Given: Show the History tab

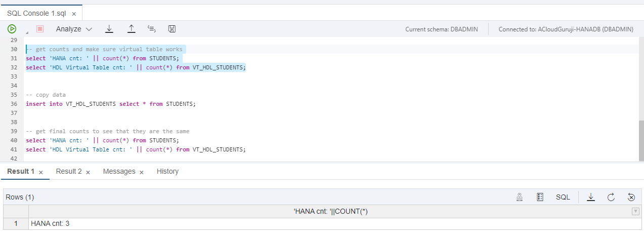Looking at the screenshot, I should coord(167,172).
